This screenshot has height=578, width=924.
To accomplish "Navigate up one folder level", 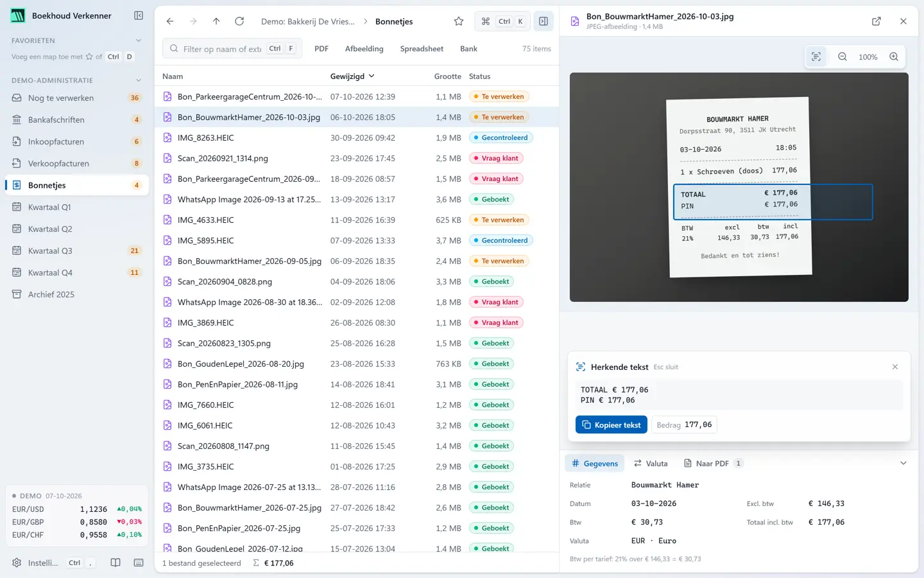I will point(216,21).
